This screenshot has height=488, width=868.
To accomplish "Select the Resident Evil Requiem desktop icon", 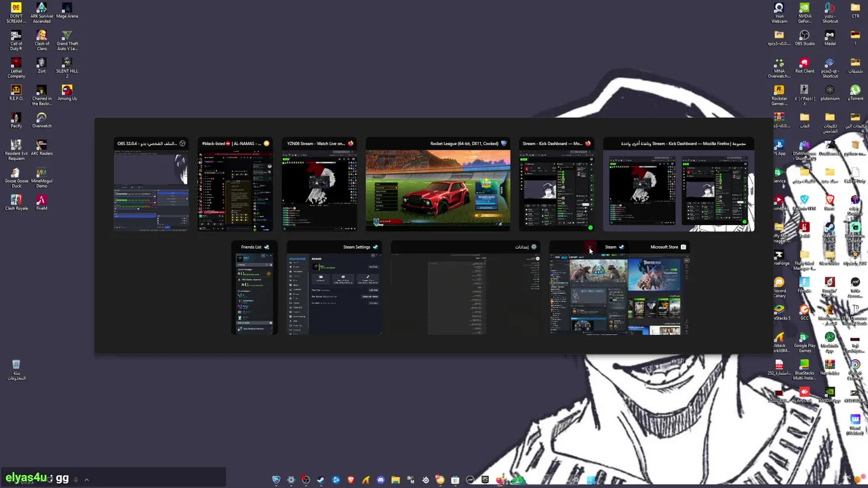I will click(16, 150).
